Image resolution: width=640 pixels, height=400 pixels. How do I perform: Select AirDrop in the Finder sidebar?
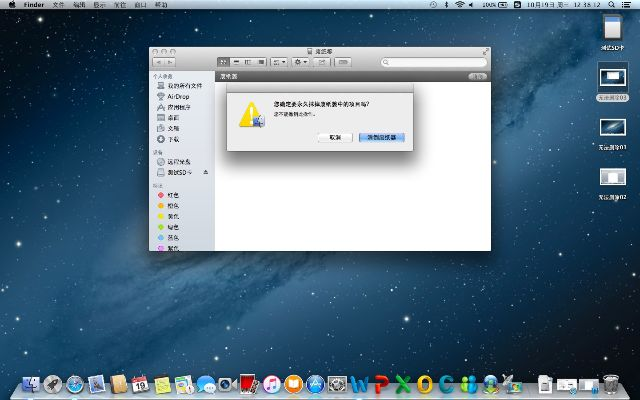(177, 96)
